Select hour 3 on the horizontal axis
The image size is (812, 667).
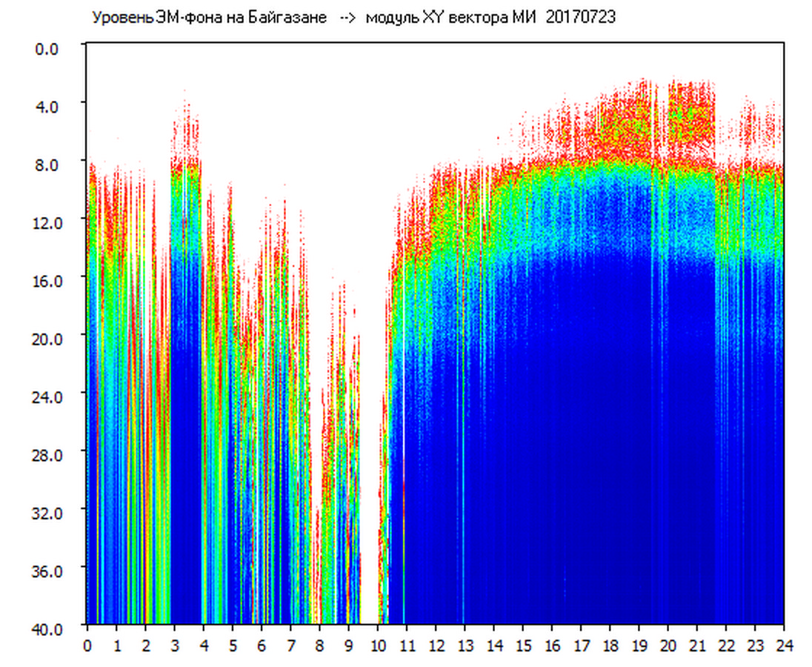[x=174, y=646]
